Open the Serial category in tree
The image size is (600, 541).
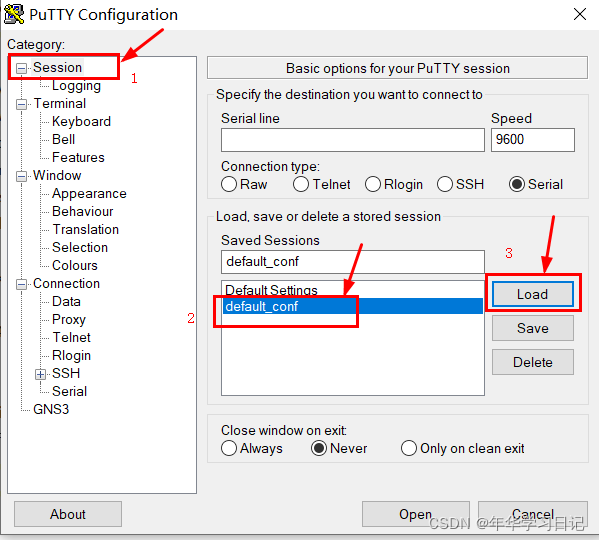point(70,391)
